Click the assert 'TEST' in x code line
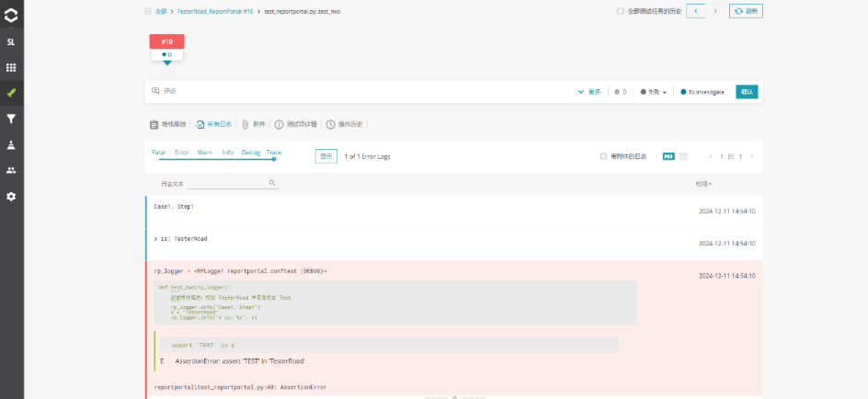 pos(202,346)
